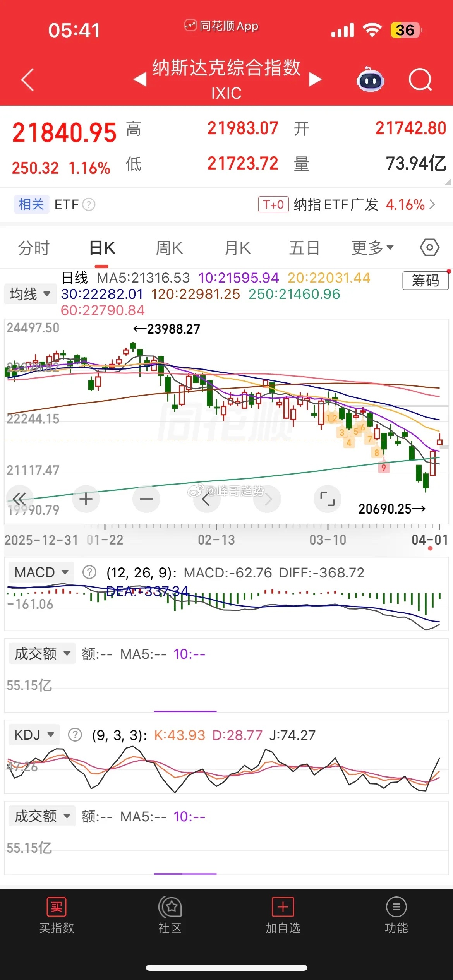The width and height of the screenshot is (453, 980).
Task: Open search with magnifier icon
Action: (x=420, y=80)
